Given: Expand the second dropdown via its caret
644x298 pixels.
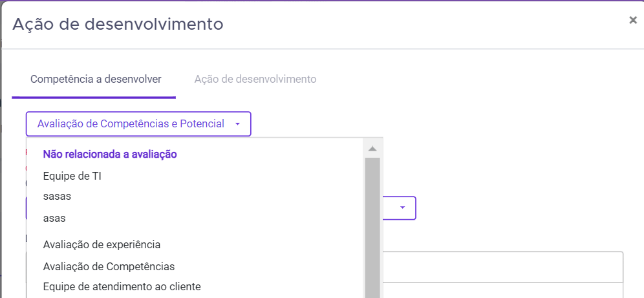Looking at the screenshot, I should [402, 208].
